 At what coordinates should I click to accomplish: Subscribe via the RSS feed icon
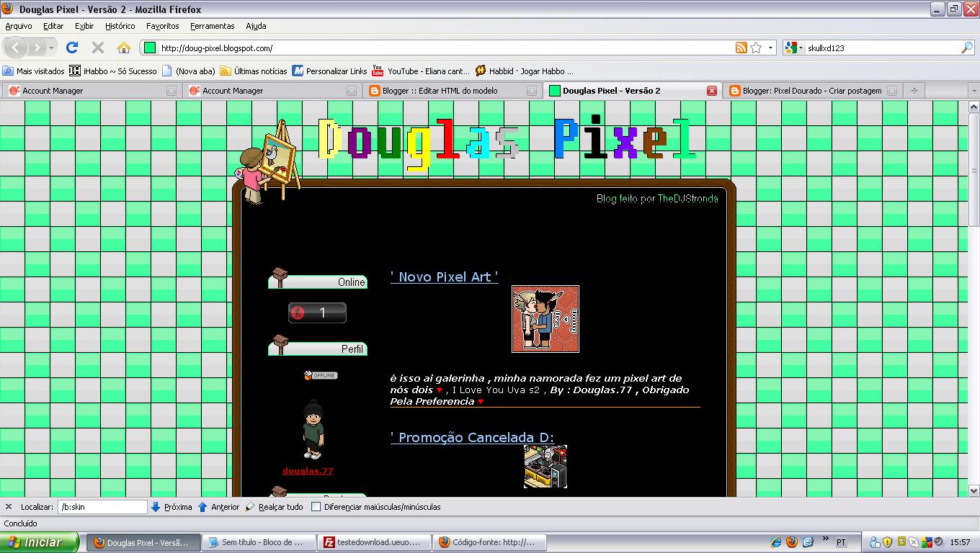pos(741,48)
